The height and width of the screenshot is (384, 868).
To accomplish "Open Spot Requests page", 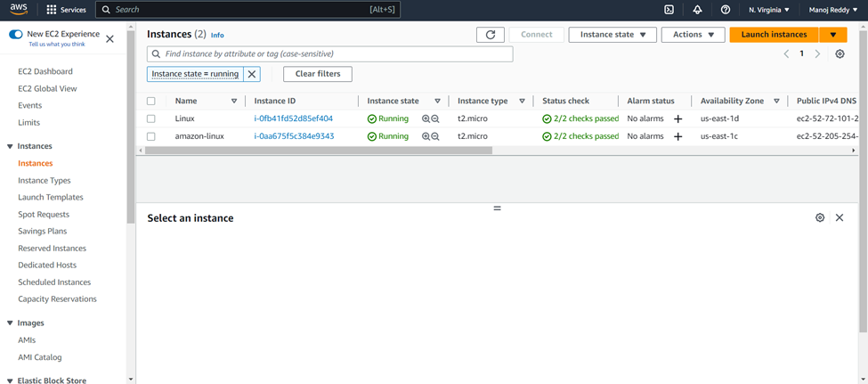I will tap(44, 215).
